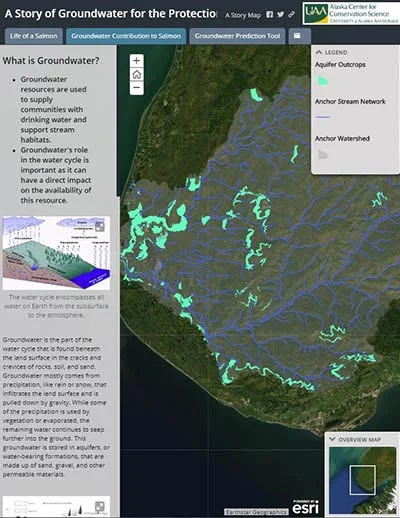Zoom out on the map
Viewport: 400px width, 518px height.
136,88
